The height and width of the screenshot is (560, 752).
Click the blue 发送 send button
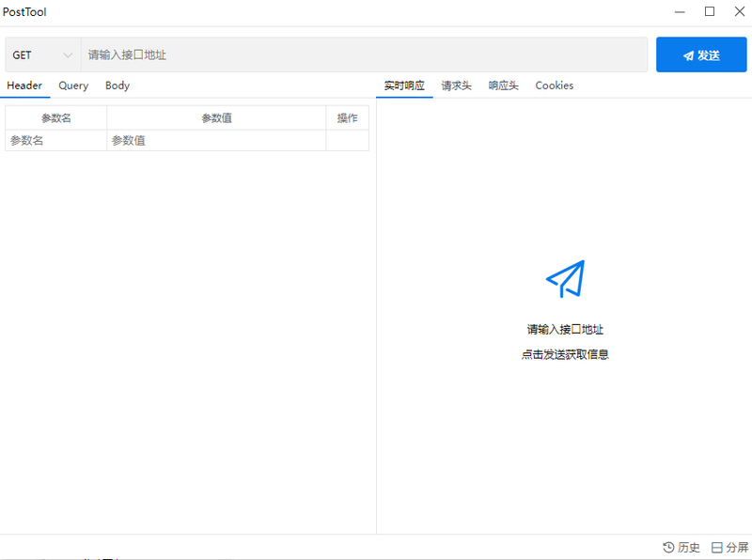pos(701,55)
